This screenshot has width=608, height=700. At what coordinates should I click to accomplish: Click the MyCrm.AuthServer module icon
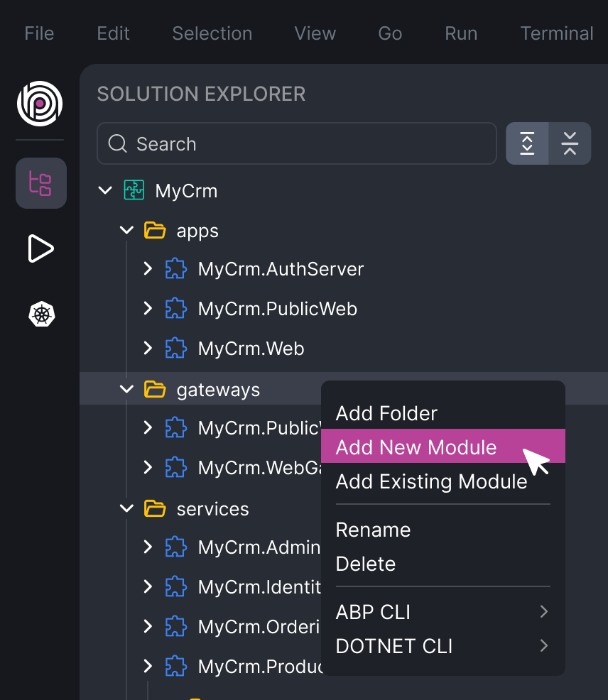pyautogui.click(x=176, y=269)
